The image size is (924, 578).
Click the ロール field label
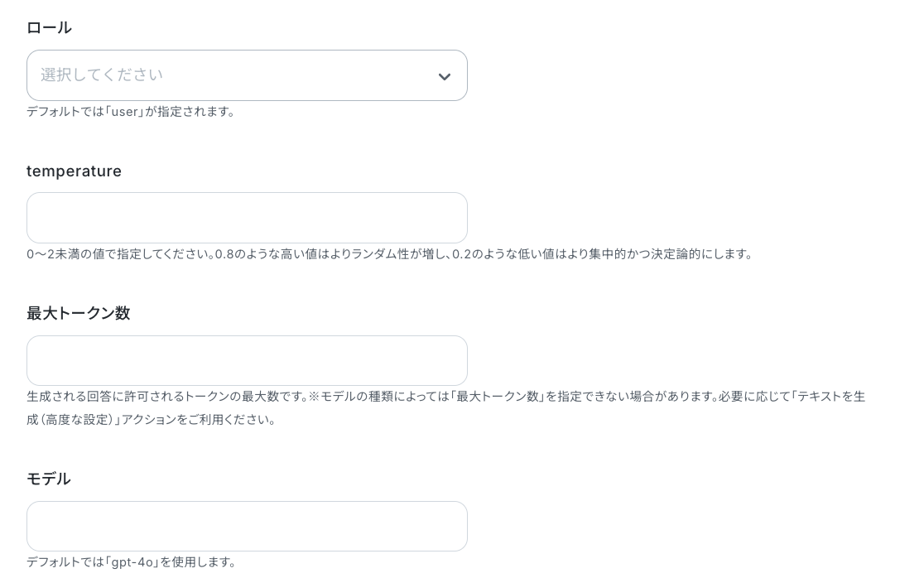click(x=49, y=28)
